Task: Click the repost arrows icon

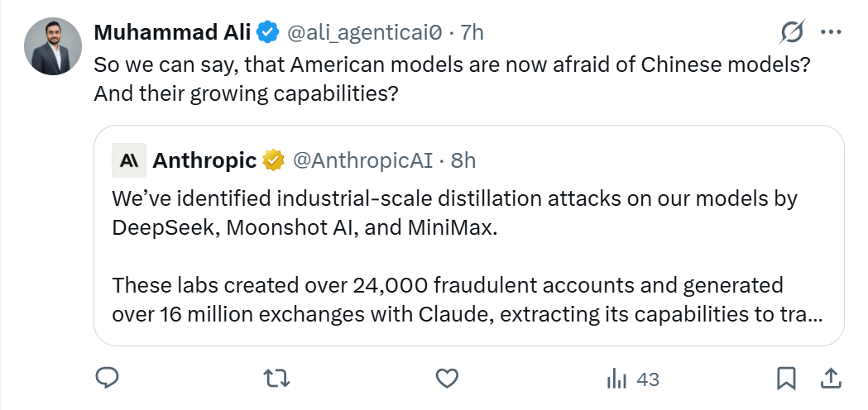Action: [x=277, y=379]
